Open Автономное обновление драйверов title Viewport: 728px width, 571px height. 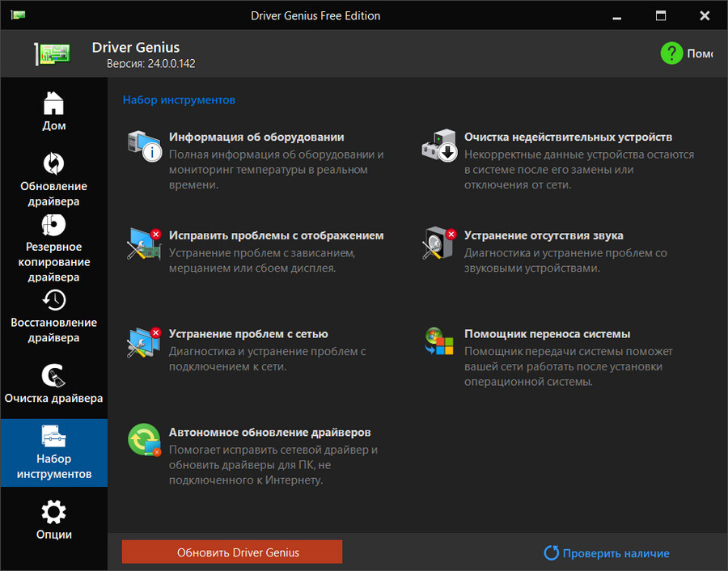(x=269, y=432)
